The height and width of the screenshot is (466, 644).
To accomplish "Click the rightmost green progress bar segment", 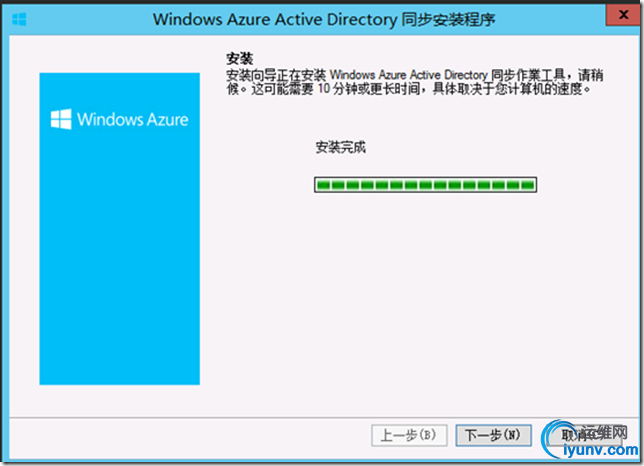I will coord(527,184).
